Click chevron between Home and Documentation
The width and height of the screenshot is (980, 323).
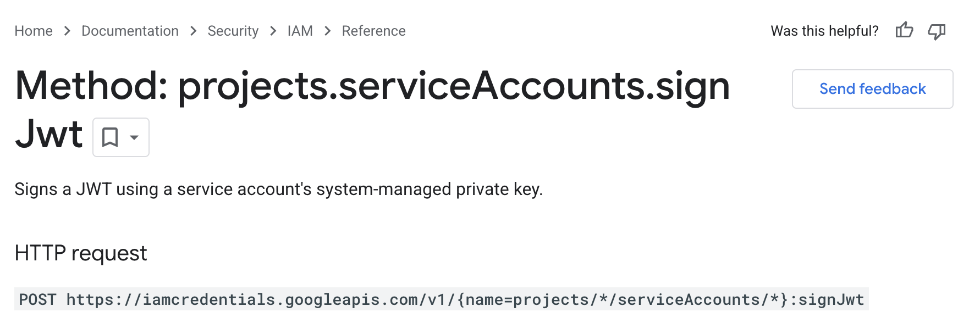[x=67, y=31]
